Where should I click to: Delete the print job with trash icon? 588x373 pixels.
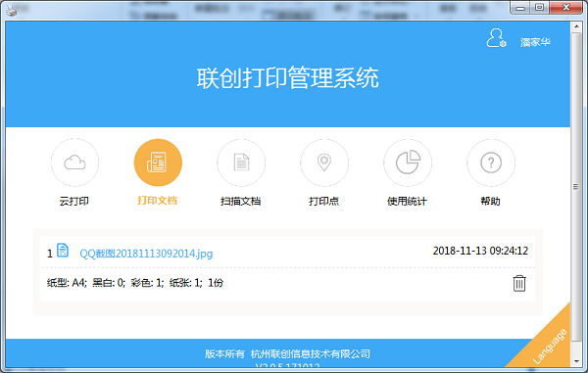pos(519,283)
